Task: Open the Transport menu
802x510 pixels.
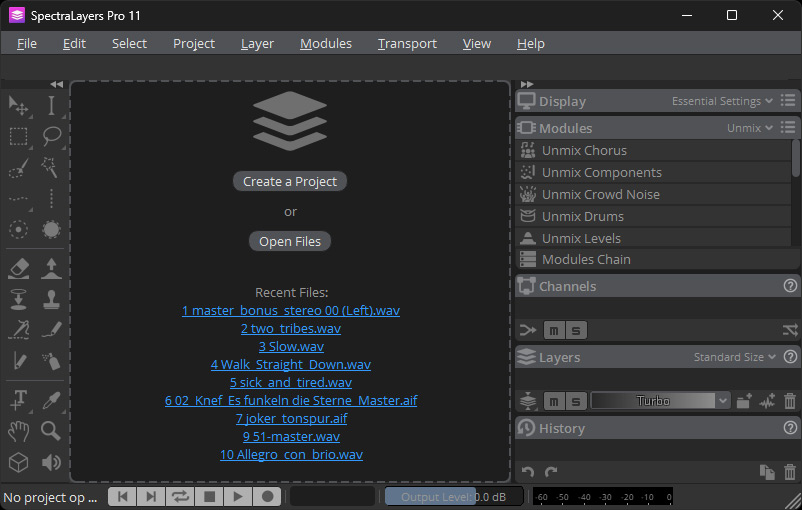Action: click(407, 43)
